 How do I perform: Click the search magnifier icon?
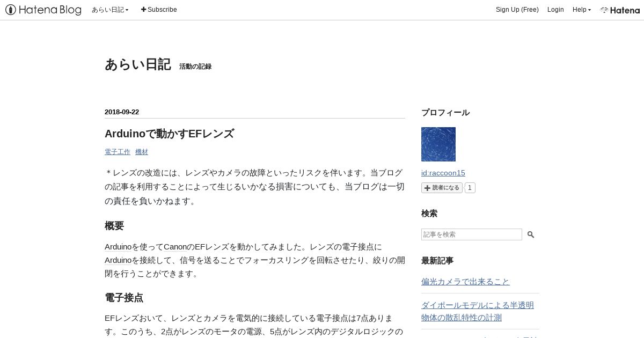click(x=531, y=234)
